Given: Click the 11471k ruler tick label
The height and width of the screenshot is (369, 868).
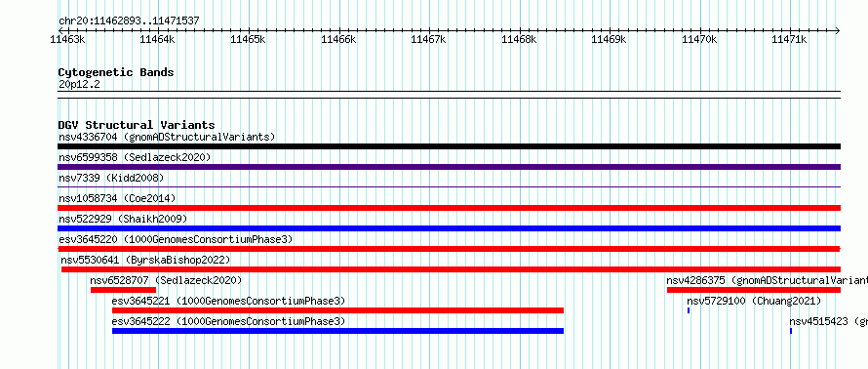Looking at the screenshot, I should click(x=789, y=39).
